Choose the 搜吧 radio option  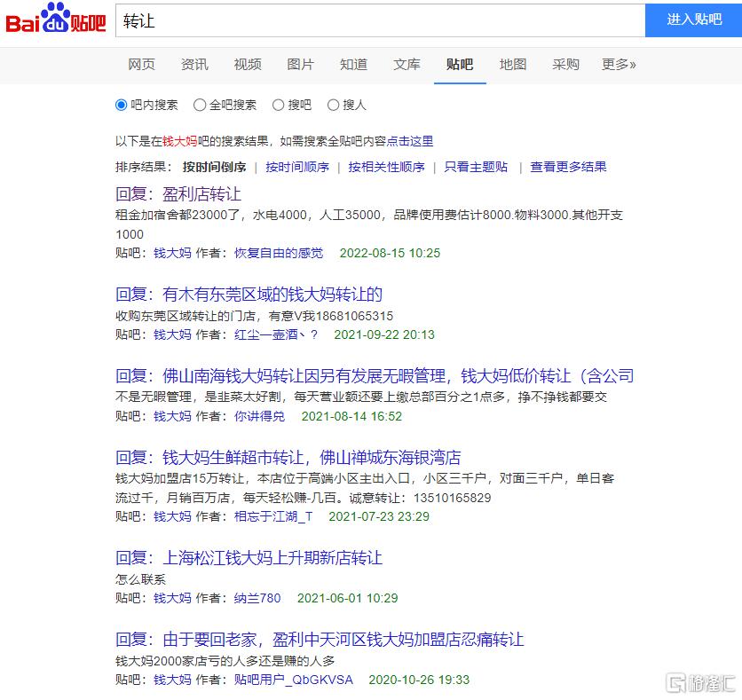(279, 105)
